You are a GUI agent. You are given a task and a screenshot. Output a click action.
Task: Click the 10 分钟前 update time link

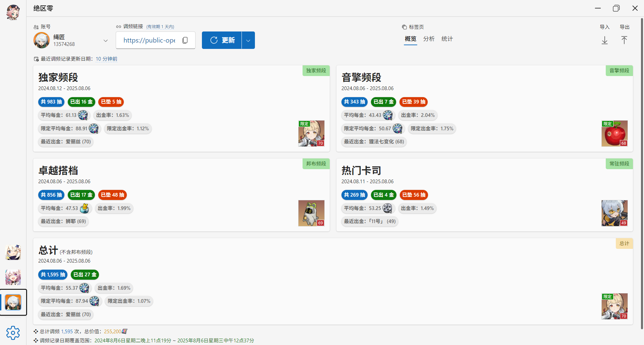[106, 59]
